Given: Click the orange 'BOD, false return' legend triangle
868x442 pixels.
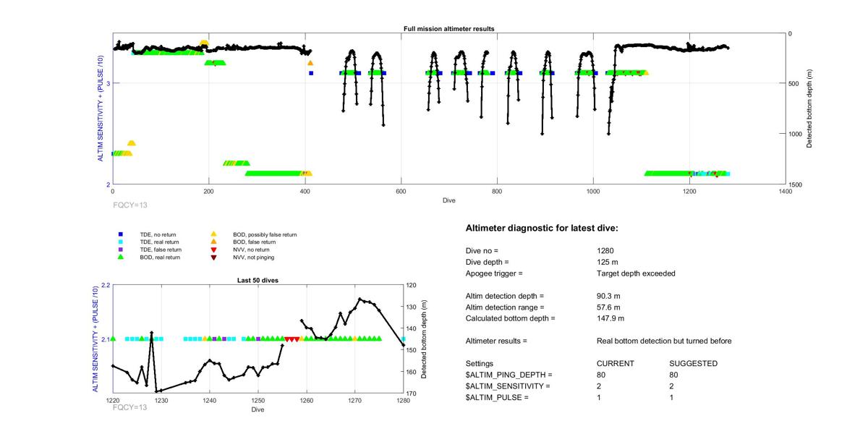Looking at the screenshot, I should tap(213, 242).
